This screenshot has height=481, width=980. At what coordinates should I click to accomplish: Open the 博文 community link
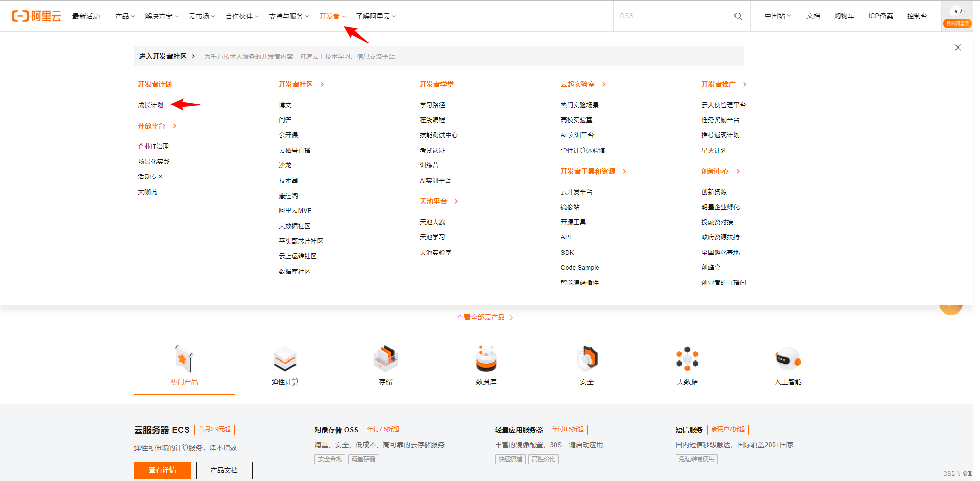pos(285,105)
